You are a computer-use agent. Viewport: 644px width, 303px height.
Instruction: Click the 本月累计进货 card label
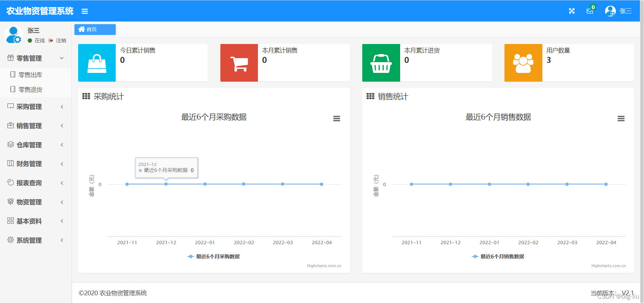tap(422, 50)
